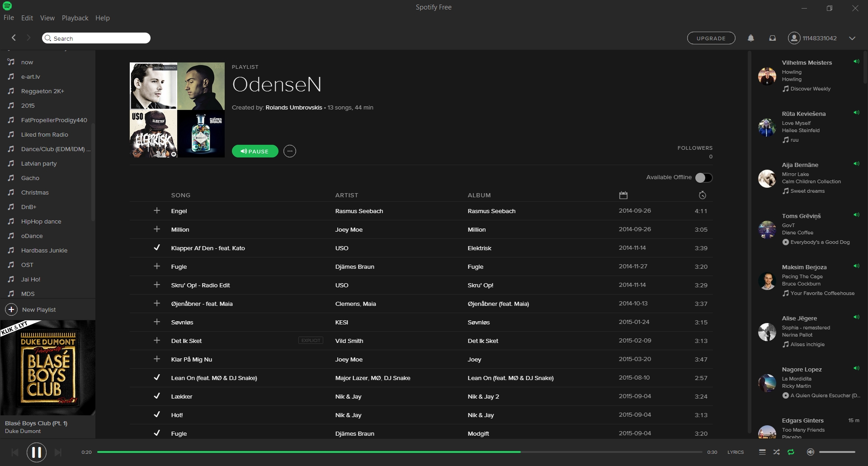This screenshot has height=466, width=868.
Task: Click the Search input field
Action: click(96, 38)
